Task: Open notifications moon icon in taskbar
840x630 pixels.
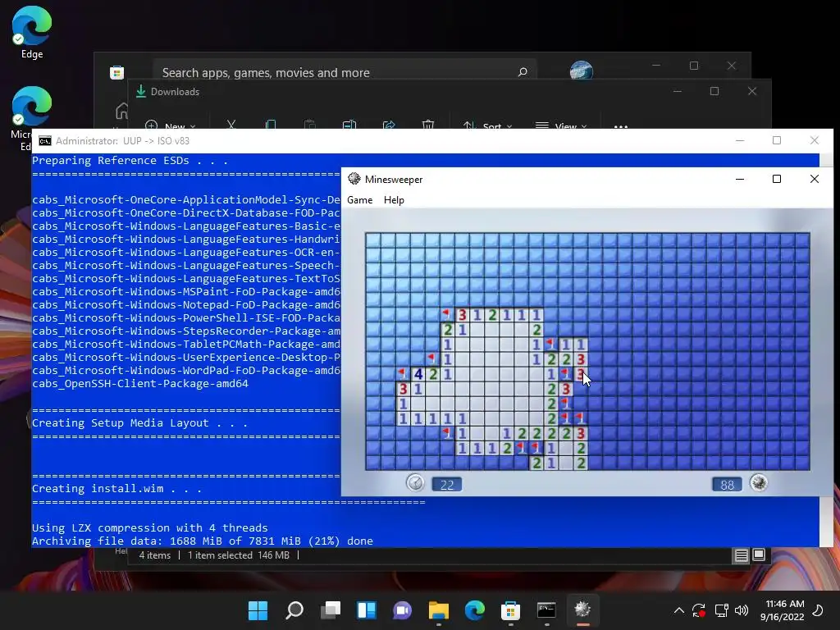Action: (818, 610)
